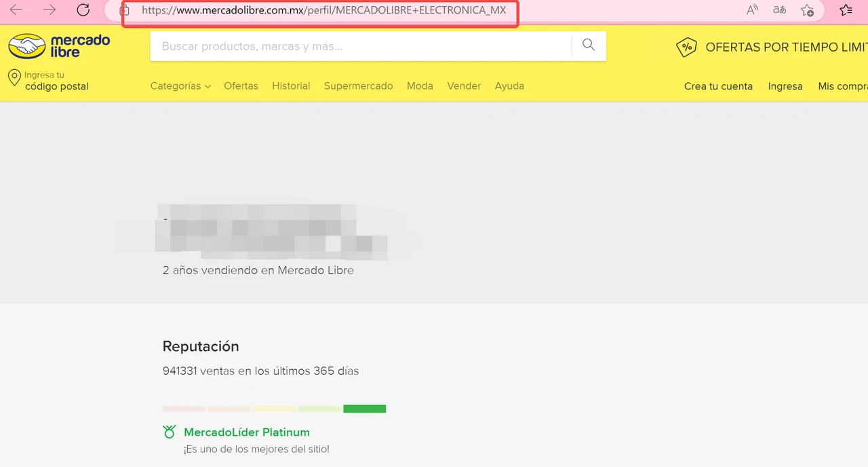Image resolution: width=868 pixels, height=467 pixels.
Task: Click the green reputation bar segment
Action: click(364, 409)
